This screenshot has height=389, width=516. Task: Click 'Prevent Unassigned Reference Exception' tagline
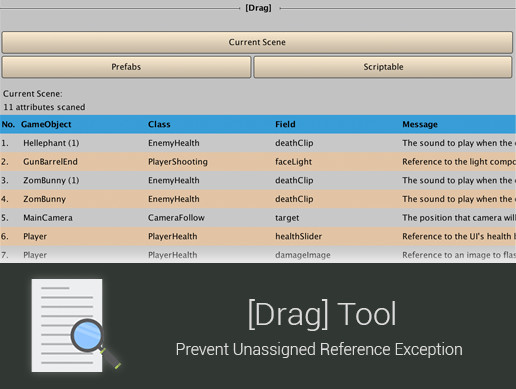pyautogui.click(x=319, y=349)
